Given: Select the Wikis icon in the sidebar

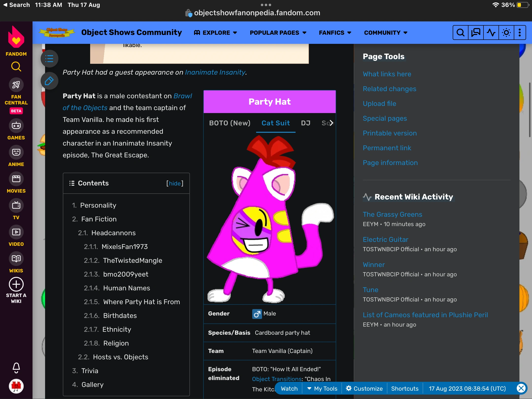Looking at the screenshot, I should tap(16, 259).
